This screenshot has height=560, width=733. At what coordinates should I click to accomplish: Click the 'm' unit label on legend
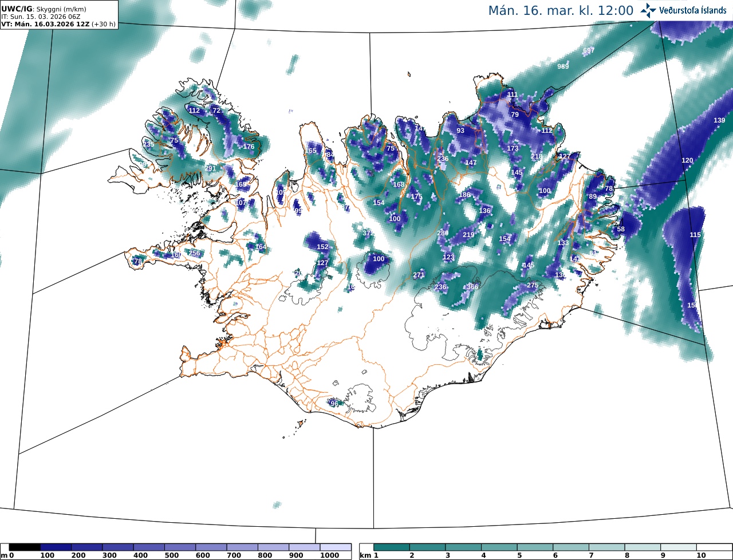click(x=4, y=556)
